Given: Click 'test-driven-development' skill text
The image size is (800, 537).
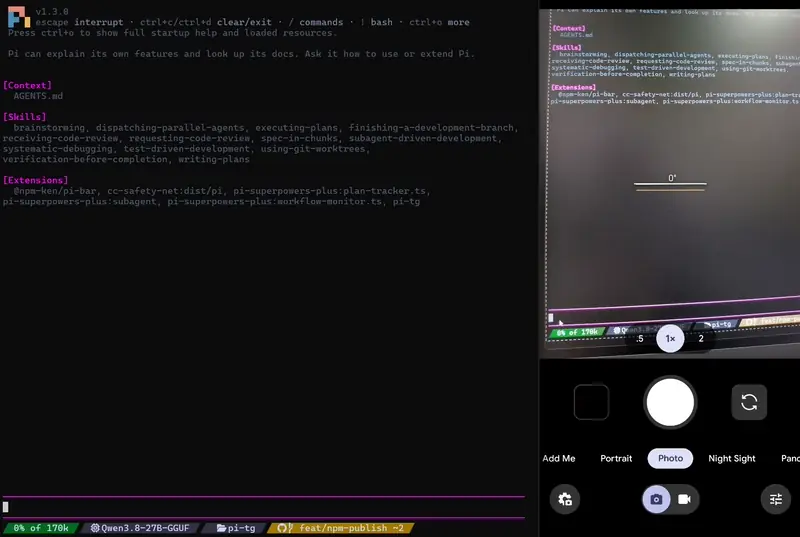Looking at the screenshot, I should (186, 149).
